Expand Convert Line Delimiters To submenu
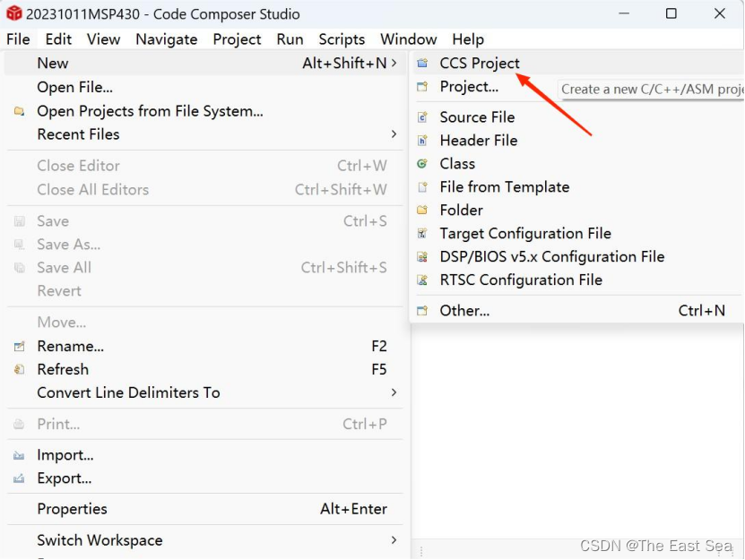745x560 pixels. click(392, 392)
